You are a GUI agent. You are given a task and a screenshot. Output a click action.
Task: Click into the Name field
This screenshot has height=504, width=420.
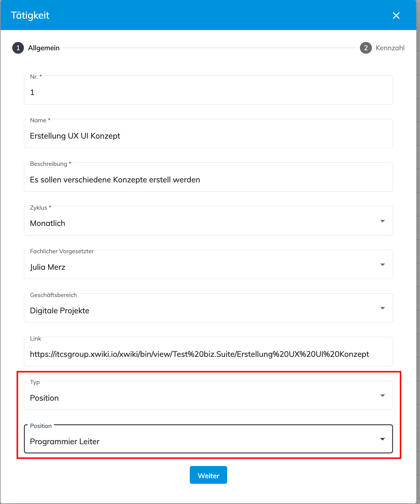208,134
